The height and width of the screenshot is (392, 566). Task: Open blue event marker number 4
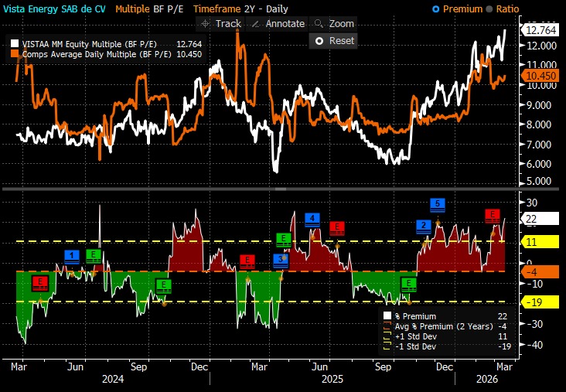(312, 219)
